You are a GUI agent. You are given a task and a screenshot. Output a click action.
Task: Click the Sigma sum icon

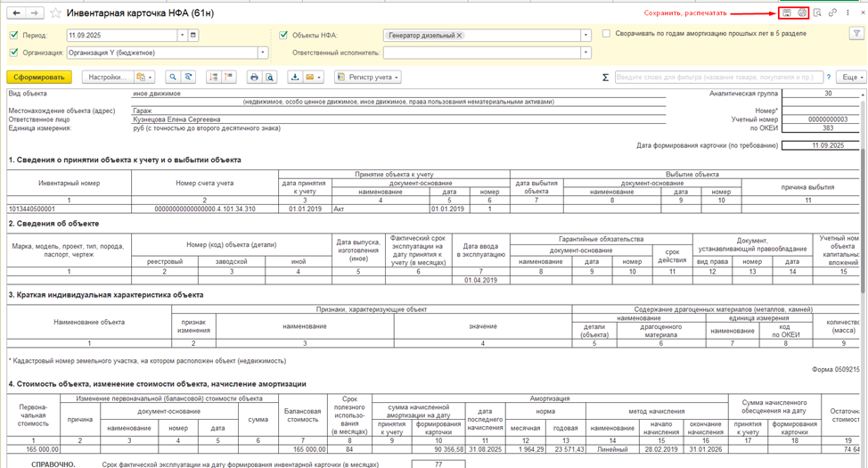[605, 78]
